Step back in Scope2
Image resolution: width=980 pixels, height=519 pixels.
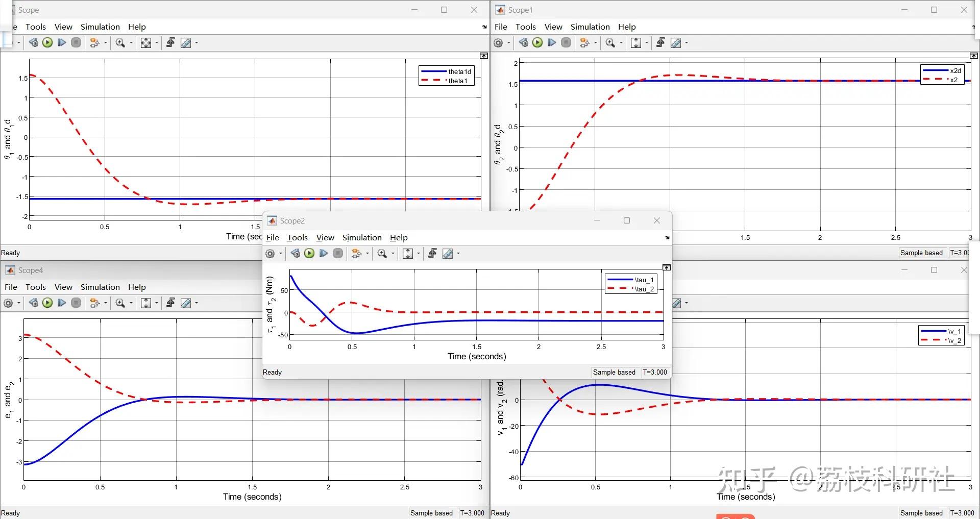296,254
